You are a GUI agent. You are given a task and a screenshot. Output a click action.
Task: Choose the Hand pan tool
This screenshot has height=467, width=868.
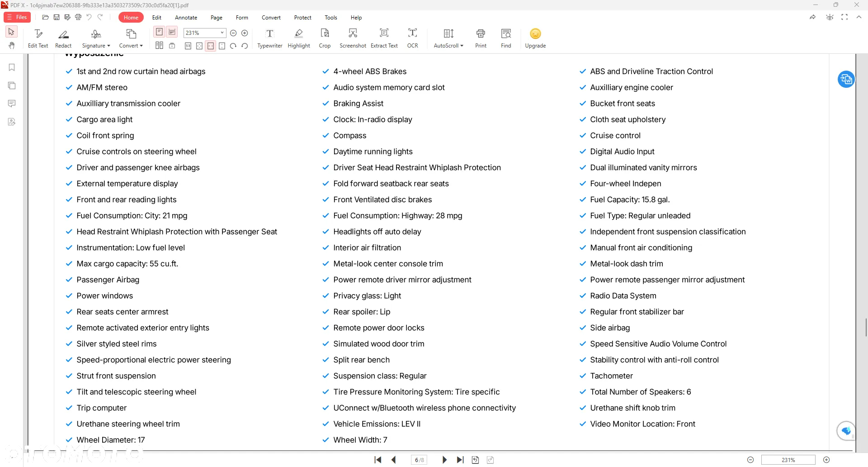point(11,45)
